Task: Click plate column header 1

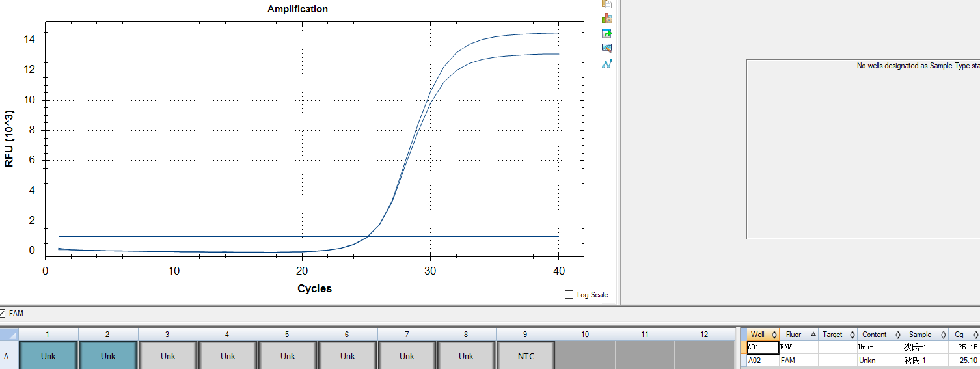Action: click(x=48, y=335)
